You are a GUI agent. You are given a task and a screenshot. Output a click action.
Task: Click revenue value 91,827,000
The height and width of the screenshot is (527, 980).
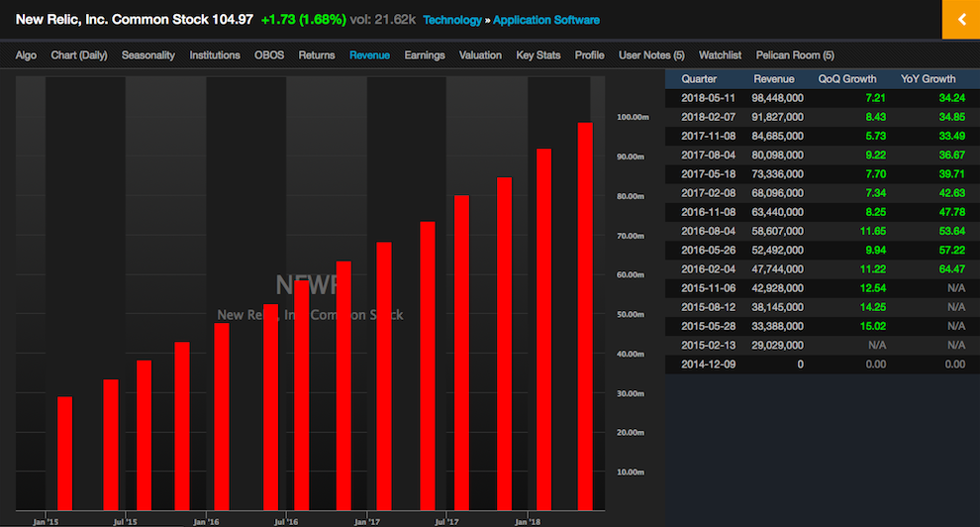point(777,117)
